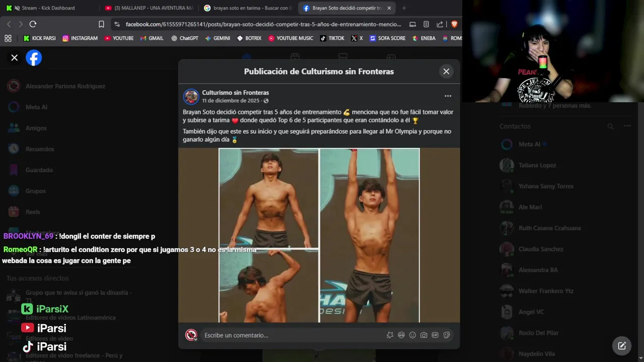Open a new browser tab
The image size is (644, 362).
point(404,8)
